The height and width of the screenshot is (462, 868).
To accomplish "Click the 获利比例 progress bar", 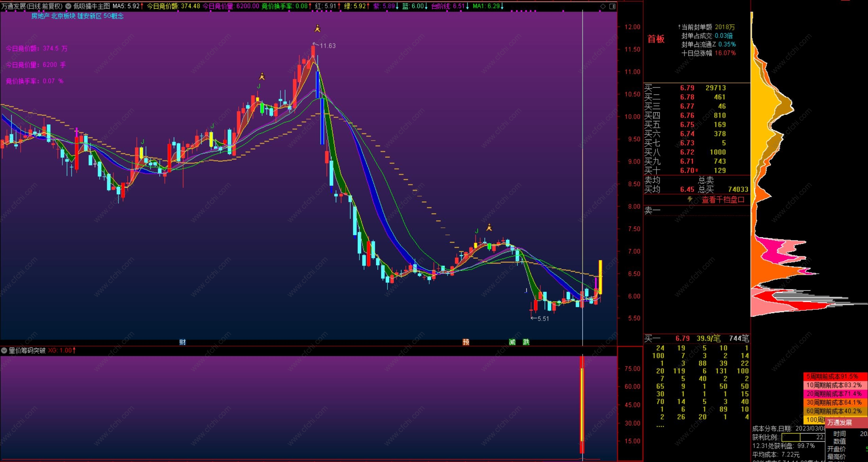I will point(803,437).
